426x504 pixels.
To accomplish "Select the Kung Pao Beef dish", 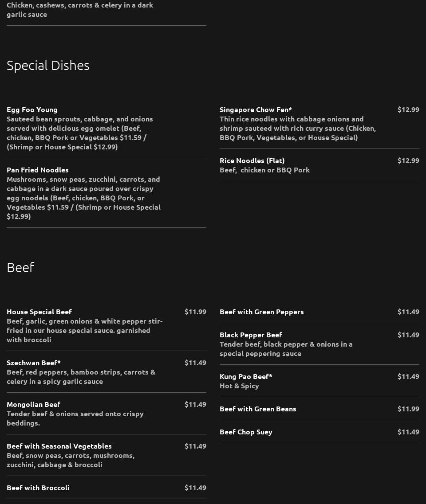I will click(246, 376).
